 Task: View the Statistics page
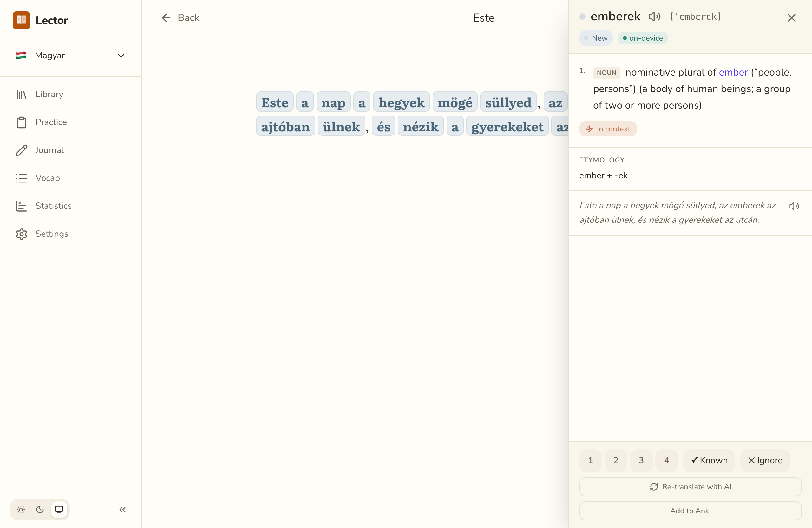coord(71,206)
